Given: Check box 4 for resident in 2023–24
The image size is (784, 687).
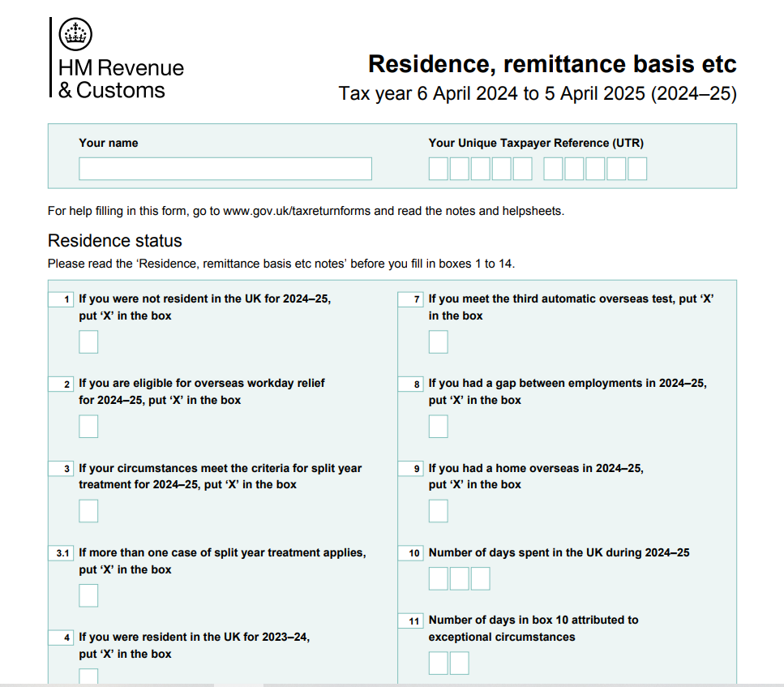Looking at the screenshot, I should coord(88,676).
